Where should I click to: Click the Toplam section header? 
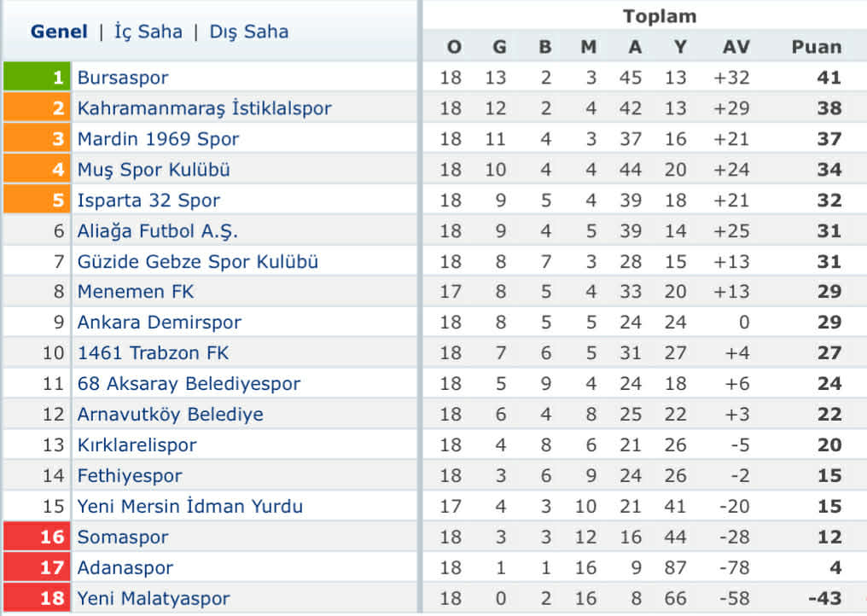click(658, 15)
